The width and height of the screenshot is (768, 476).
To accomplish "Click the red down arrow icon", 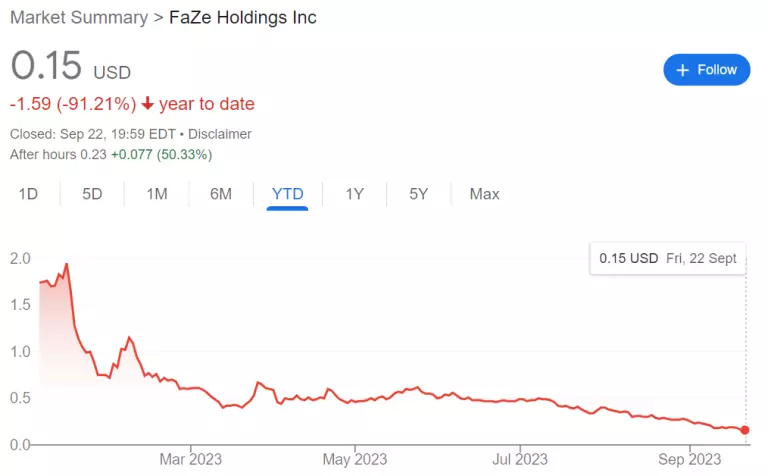I will coord(148,104).
